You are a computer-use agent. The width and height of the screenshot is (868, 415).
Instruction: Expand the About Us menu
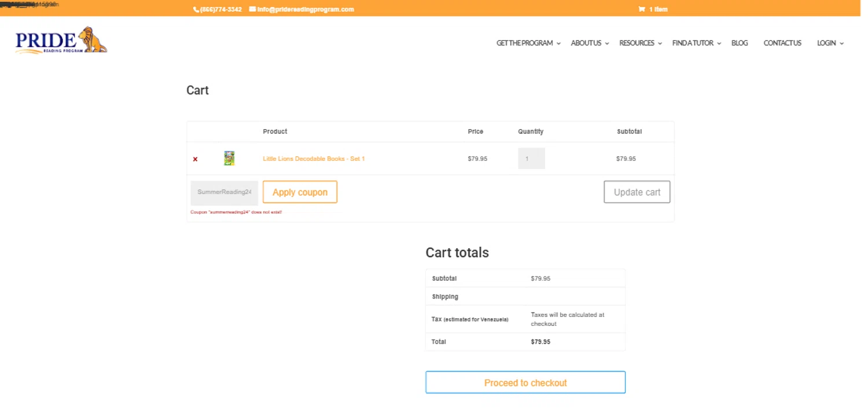click(x=590, y=43)
